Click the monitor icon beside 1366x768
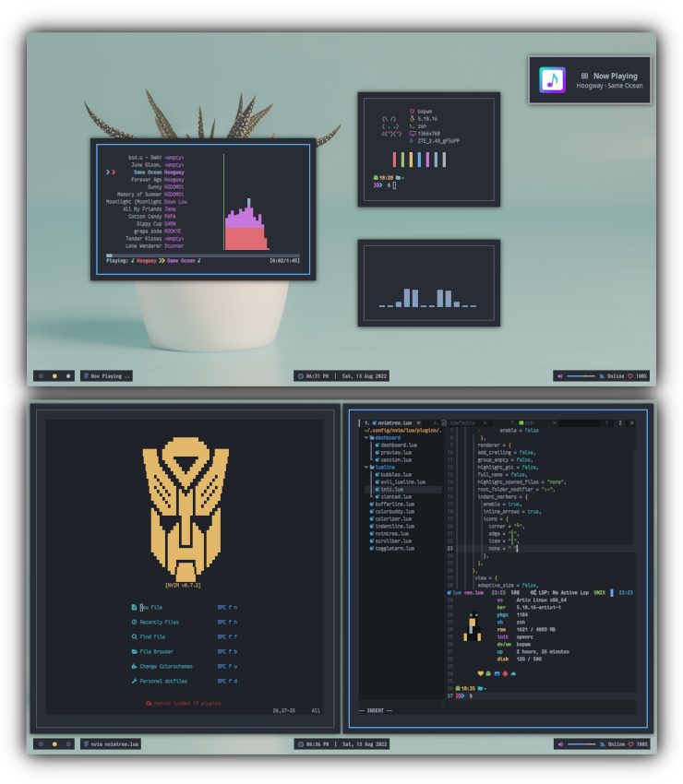Screen dimensions: 683x784 [x=413, y=134]
